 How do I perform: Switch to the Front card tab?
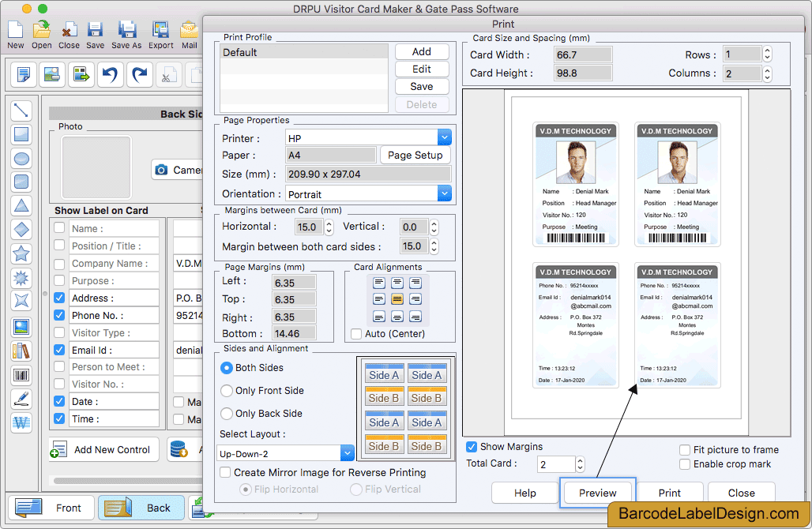click(52, 508)
